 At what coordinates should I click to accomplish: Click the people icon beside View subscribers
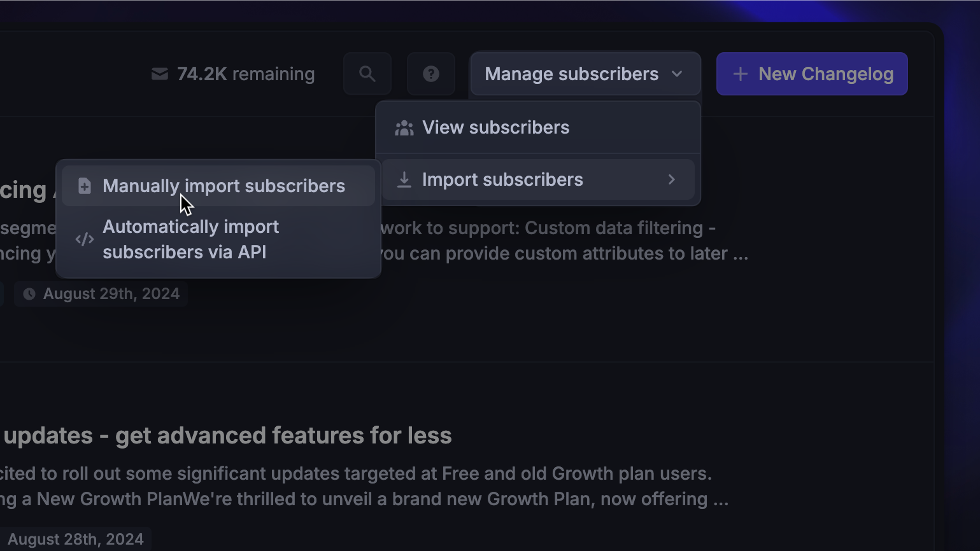404,128
